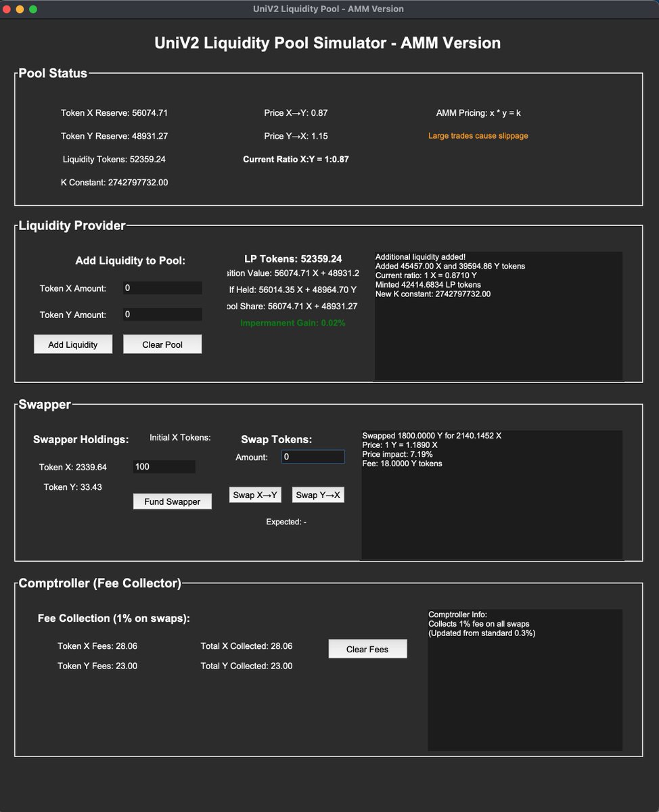Screen dimensions: 659x812
Task: Click the main 'UniV2 Liquidity Pool Simulator - AMM Version' title
Action: (328, 43)
